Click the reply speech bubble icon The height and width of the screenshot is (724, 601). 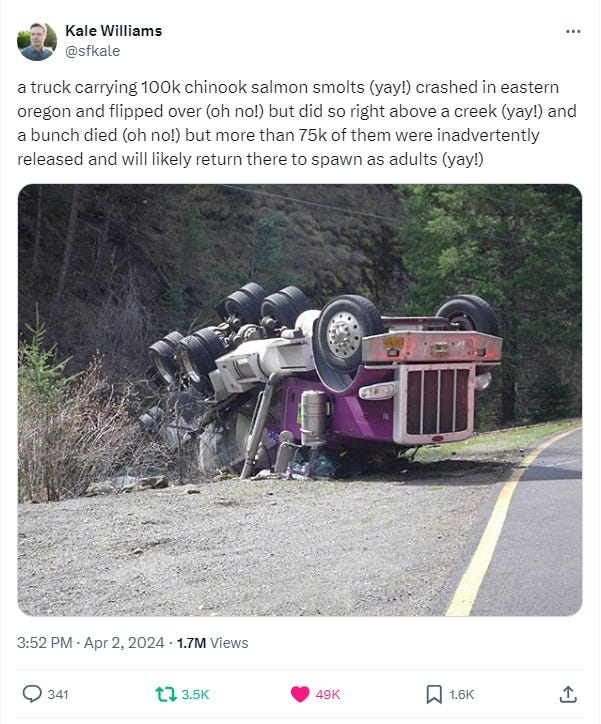[32, 694]
